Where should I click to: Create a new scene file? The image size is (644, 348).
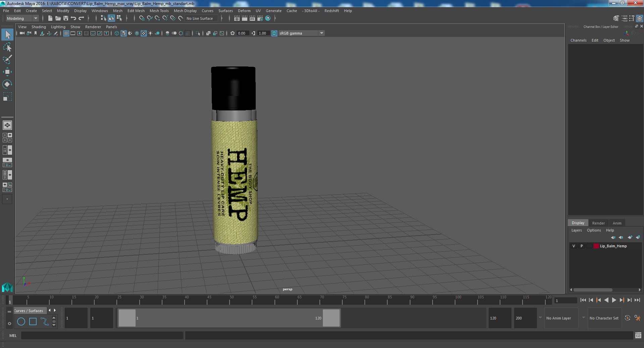(50, 18)
